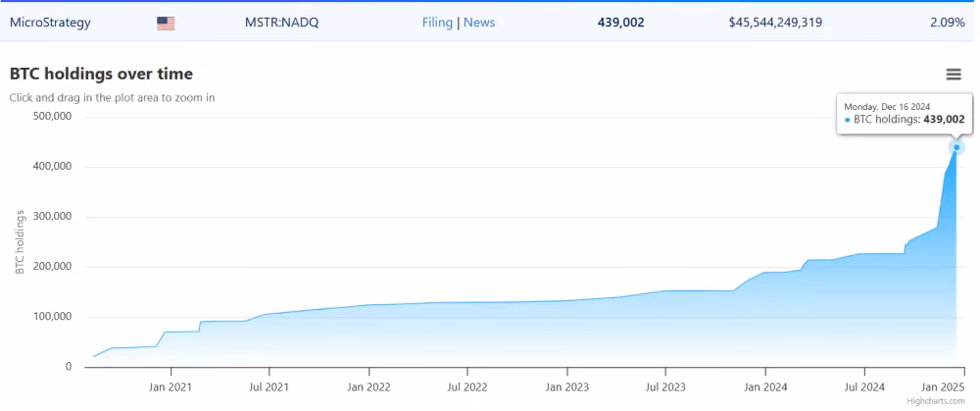Image resolution: width=980 pixels, height=411 pixels.
Task: Click the Jan 2025 x-axis label
Action: (943, 387)
